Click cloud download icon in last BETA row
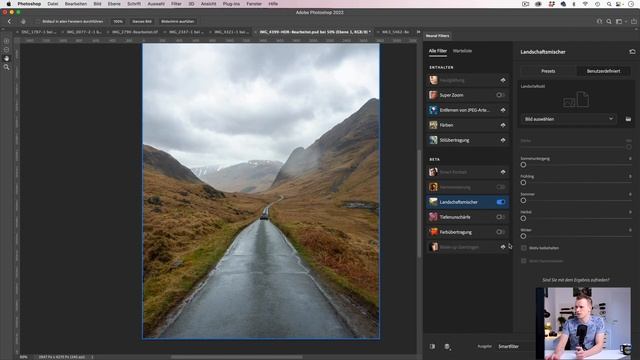Image resolution: width=640 pixels, height=360 pixels. click(x=503, y=247)
